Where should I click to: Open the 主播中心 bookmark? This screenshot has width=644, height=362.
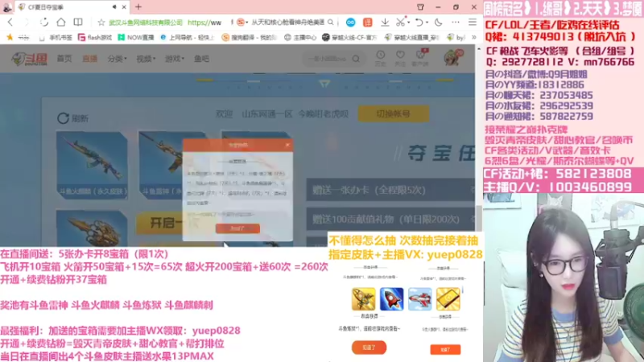coord(300,37)
